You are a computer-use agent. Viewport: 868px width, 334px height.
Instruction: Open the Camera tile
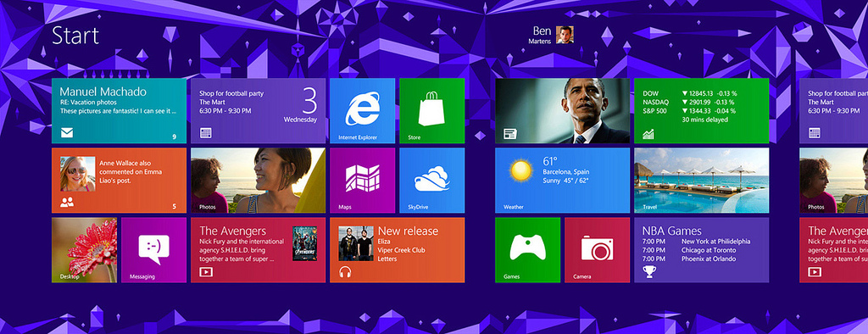point(598,250)
